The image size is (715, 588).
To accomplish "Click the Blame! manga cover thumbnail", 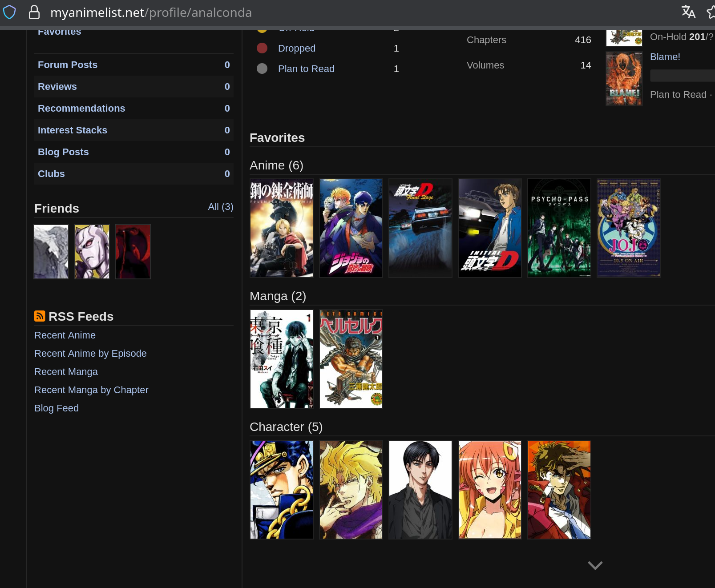I will tap(624, 79).
